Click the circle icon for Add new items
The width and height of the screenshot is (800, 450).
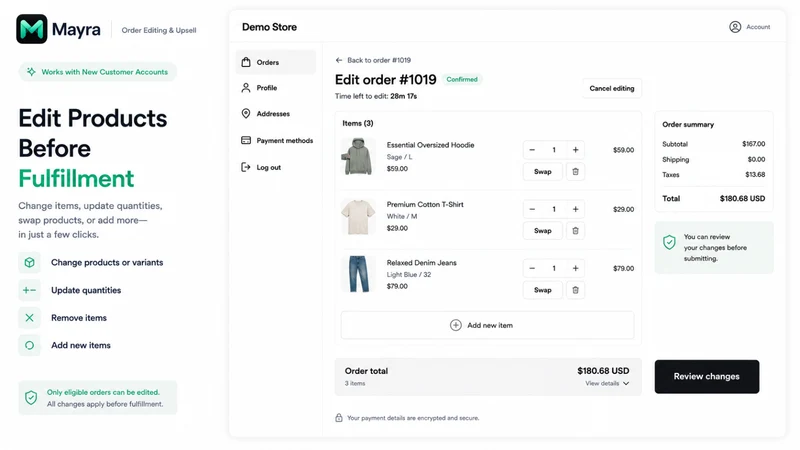pyautogui.click(x=30, y=345)
